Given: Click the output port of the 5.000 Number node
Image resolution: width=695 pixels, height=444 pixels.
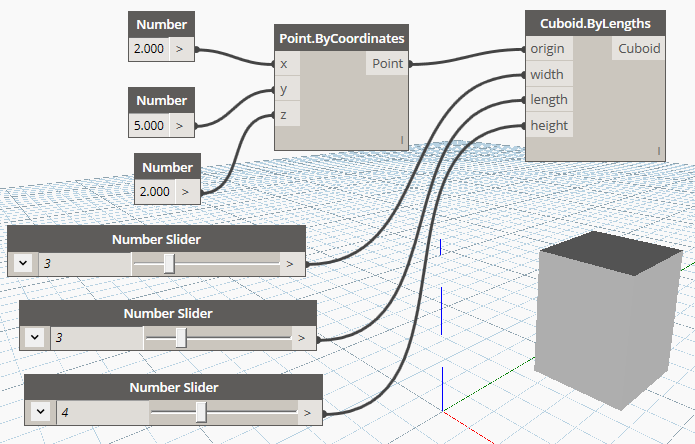Looking at the screenshot, I should coord(182,125).
